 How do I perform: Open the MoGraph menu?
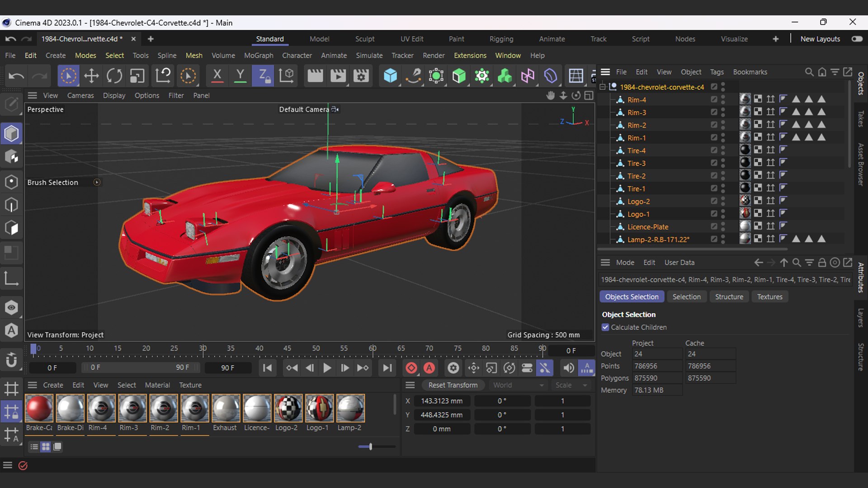[x=259, y=55]
